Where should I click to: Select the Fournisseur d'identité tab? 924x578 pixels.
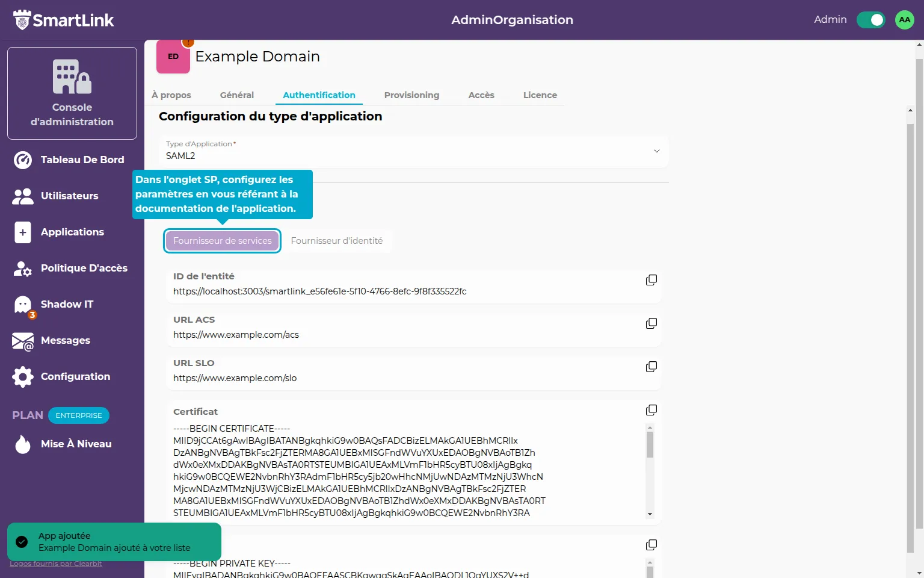click(336, 241)
